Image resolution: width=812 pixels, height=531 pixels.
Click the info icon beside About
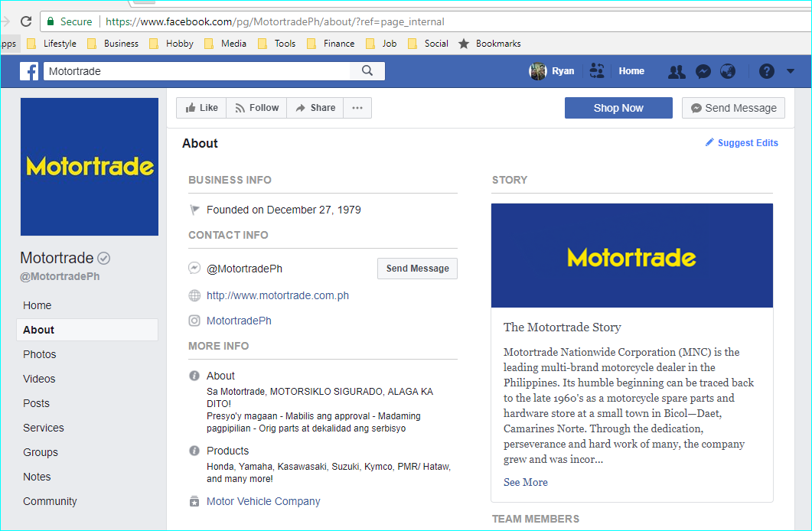click(194, 376)
